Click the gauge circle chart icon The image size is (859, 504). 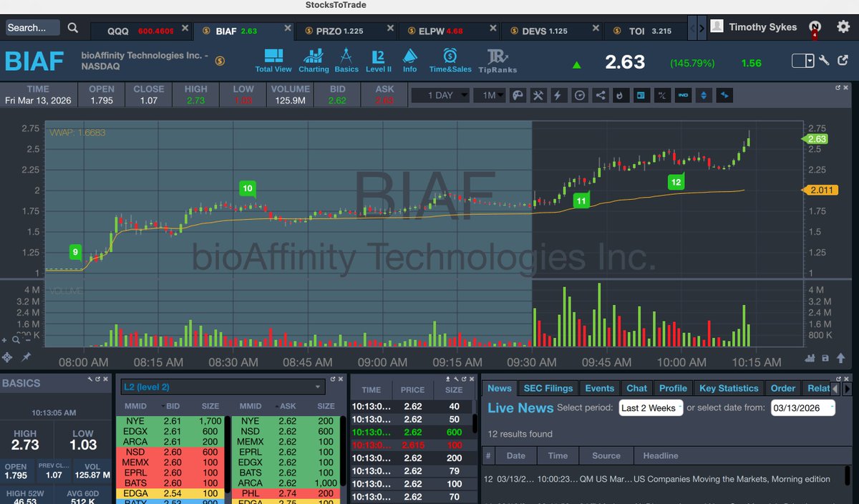coord(580,95)
